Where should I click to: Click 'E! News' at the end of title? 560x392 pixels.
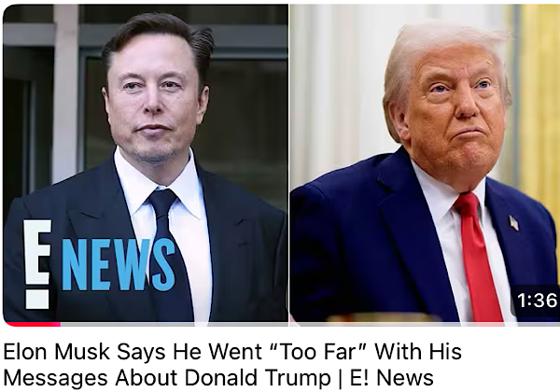(391, 378)
